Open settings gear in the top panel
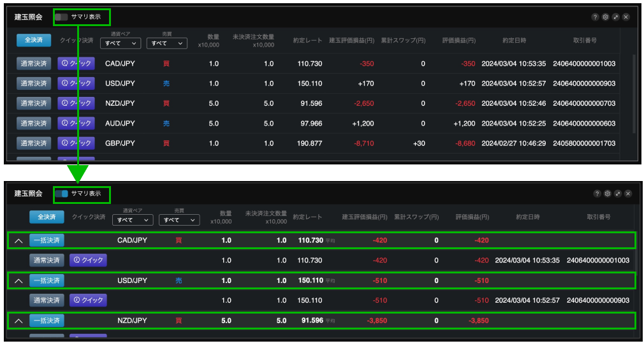Screen dimensions: 644x355 [606, 17]
